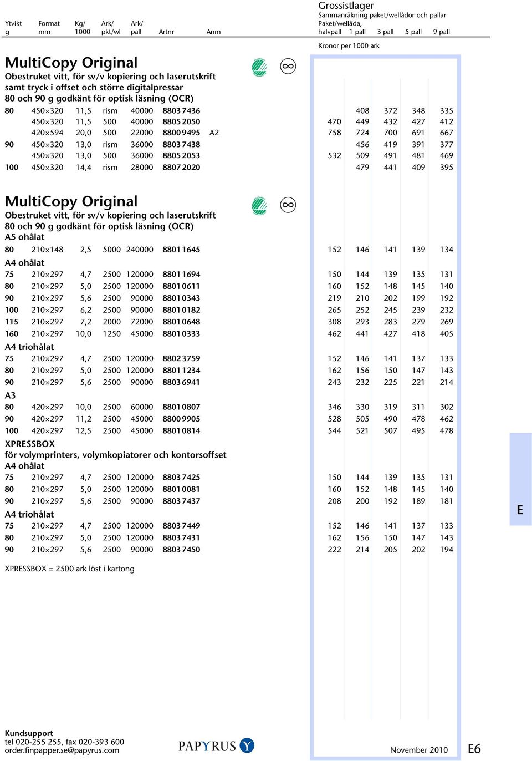Screen dimensions: 532x761
Task: Click the '9 pall' column header
Action: click(x=442, y=32)
